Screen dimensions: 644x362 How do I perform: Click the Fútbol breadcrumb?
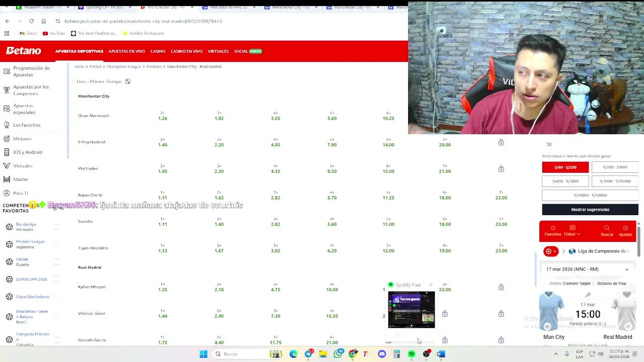click(95, 67)
